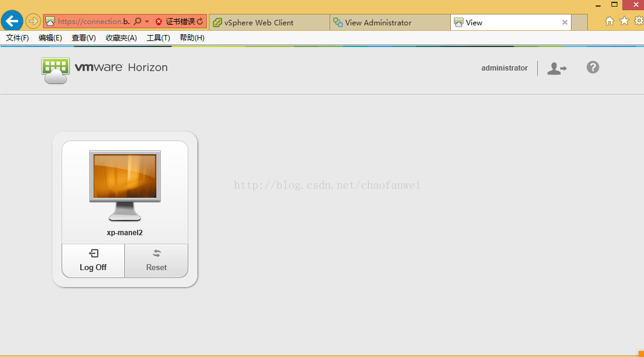Viewport: 644px width, 357px height.
Task: Open the 编辑(E) menu
Action: 50,38
